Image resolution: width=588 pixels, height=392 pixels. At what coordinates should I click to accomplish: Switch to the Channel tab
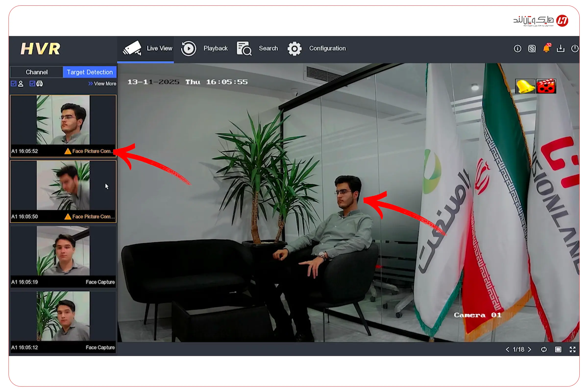[x=37, y=72]
